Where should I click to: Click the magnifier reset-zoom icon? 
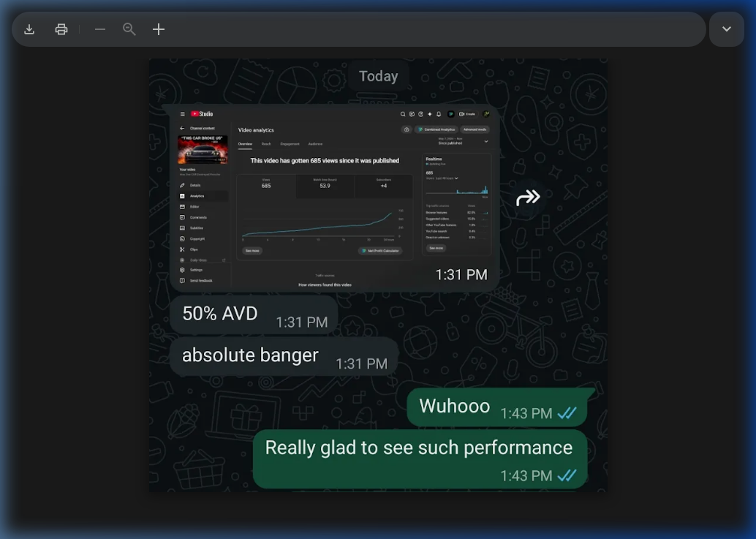[x=129, y=29]
